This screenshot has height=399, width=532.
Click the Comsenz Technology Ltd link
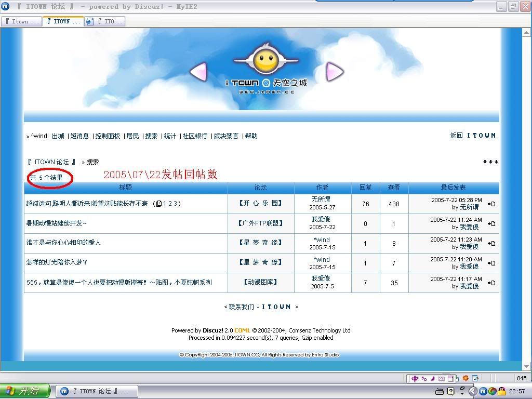[320, 330]
